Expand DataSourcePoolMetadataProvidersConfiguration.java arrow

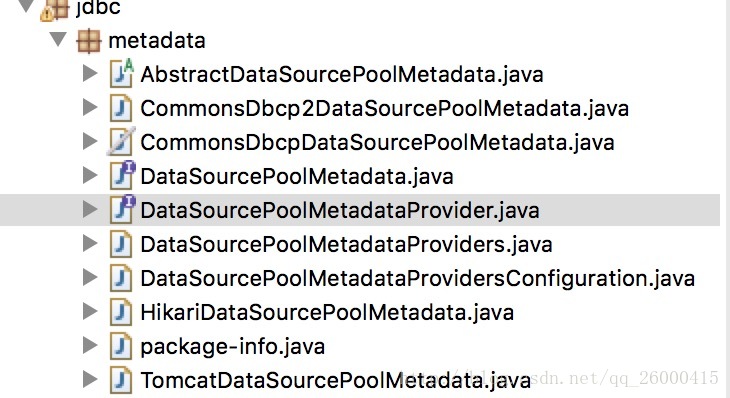90,277
